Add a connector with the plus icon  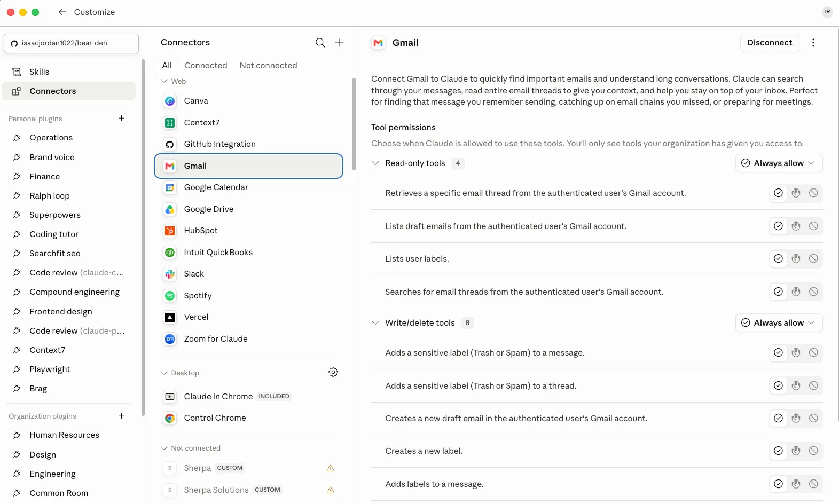[x=339, y=43]
